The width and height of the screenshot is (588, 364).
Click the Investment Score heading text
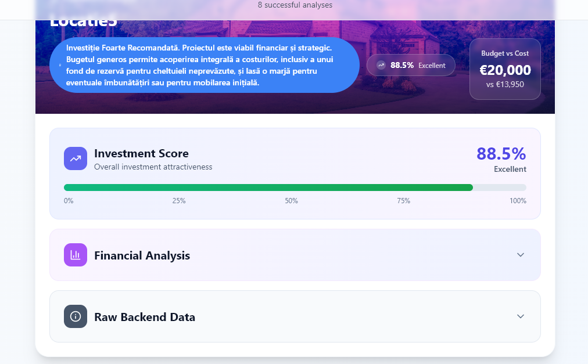pos(141,153)
